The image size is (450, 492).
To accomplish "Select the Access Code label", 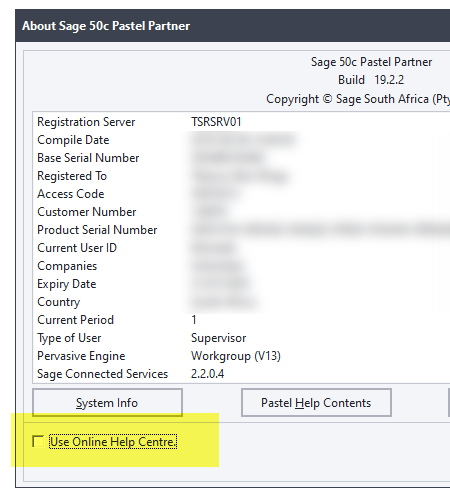I will [x=71, y=194].
